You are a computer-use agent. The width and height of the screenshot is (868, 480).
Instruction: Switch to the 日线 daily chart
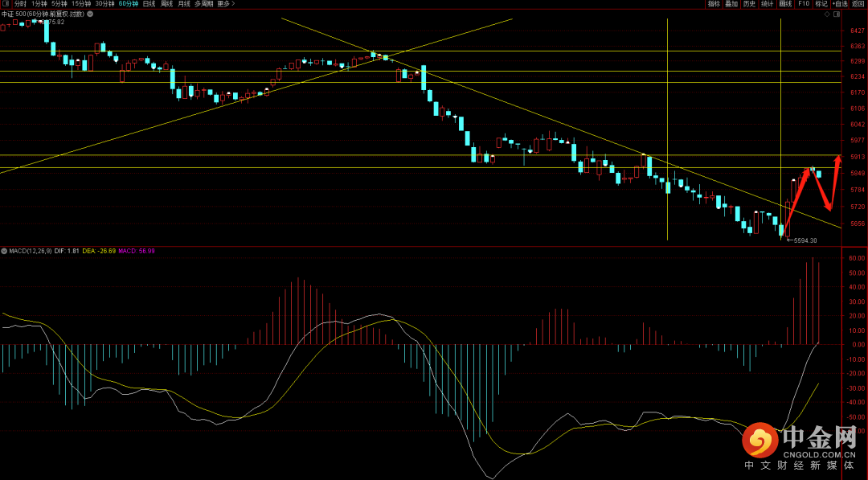[x=149, y=4]
